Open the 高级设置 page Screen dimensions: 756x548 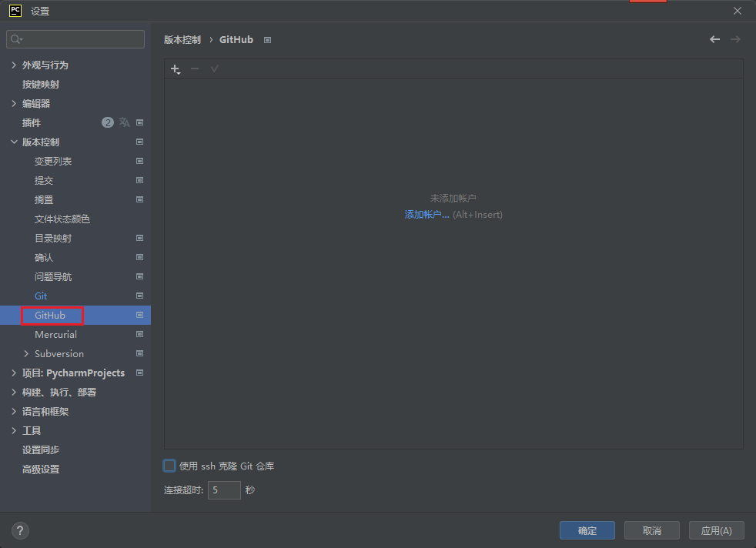click(41, 469)
